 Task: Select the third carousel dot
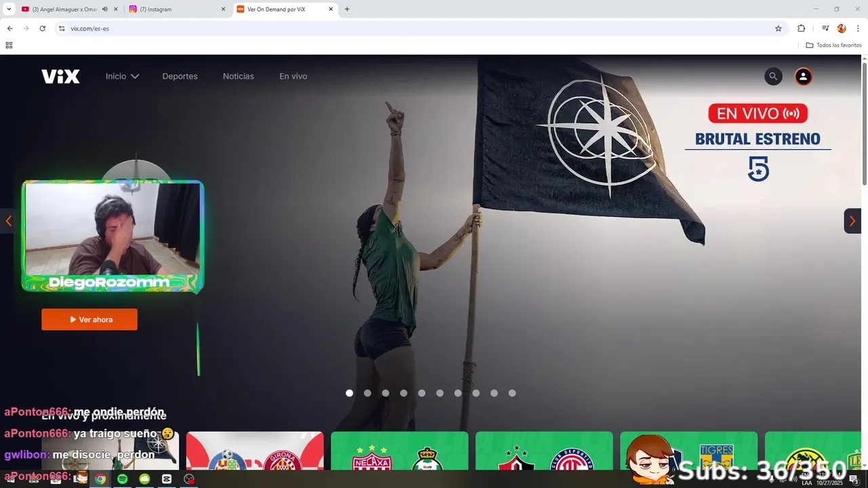coord(385,393)
